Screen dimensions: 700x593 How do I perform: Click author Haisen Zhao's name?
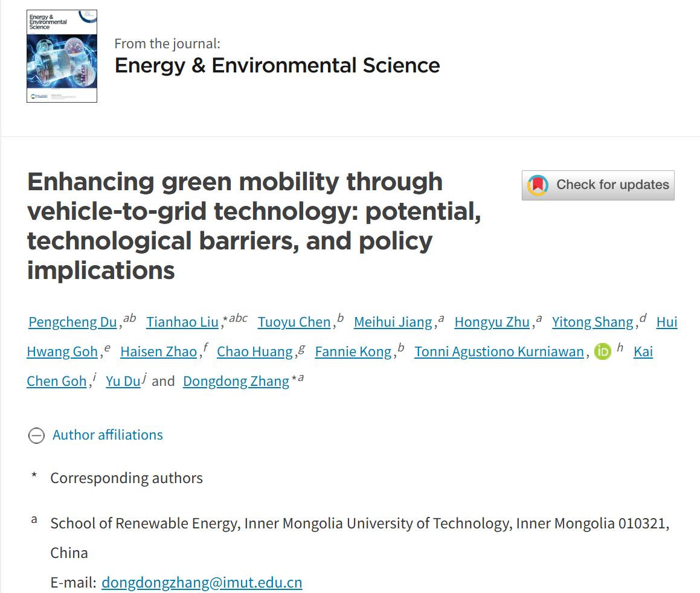coord(158,351)
